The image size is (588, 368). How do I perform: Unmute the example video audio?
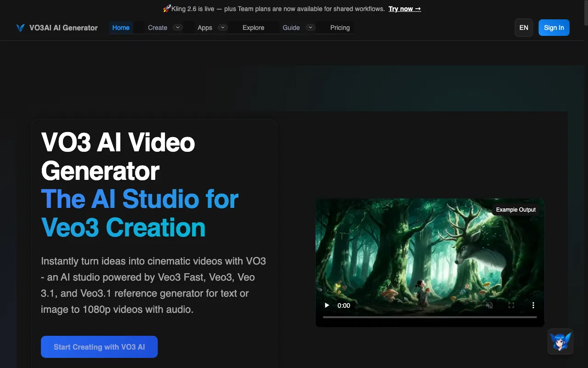pos(489,305)
